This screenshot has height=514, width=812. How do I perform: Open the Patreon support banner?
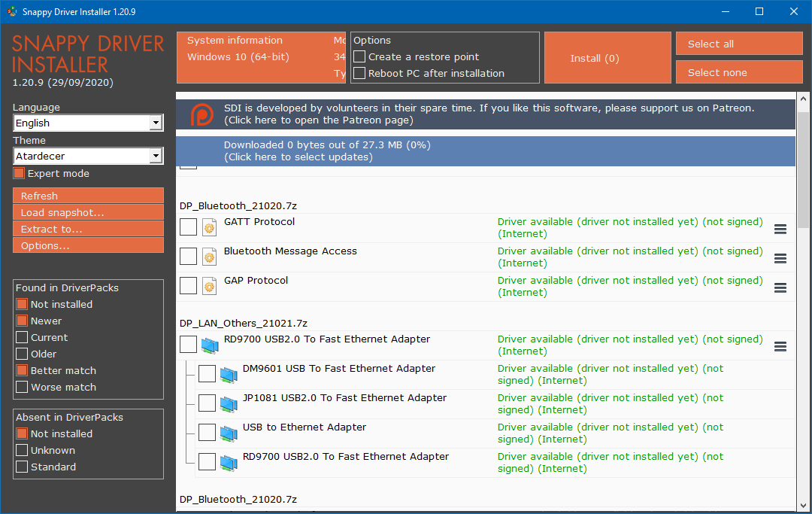[x=486, y=114]
